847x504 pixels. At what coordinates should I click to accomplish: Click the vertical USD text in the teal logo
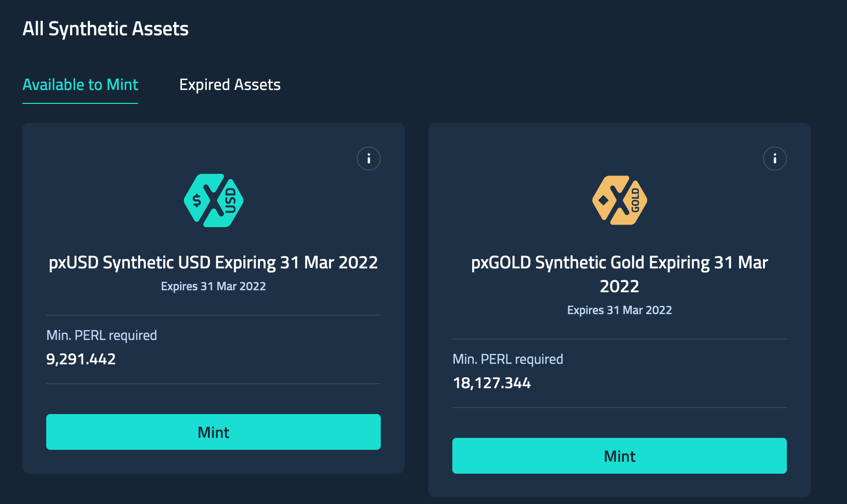(x=231, y=200)
